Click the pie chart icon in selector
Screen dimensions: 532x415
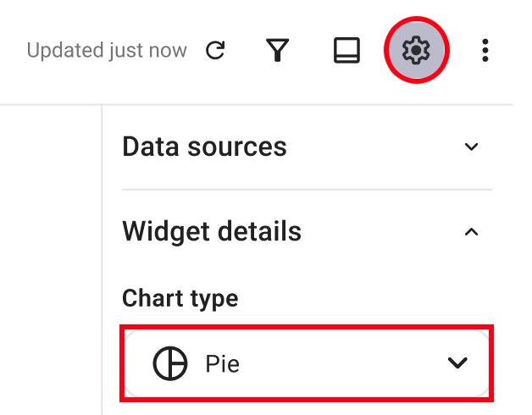[x=170, y=363]
